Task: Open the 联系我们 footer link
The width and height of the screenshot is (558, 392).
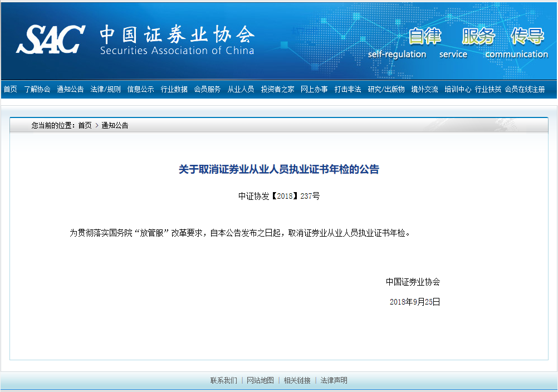Action: (223, 380)
